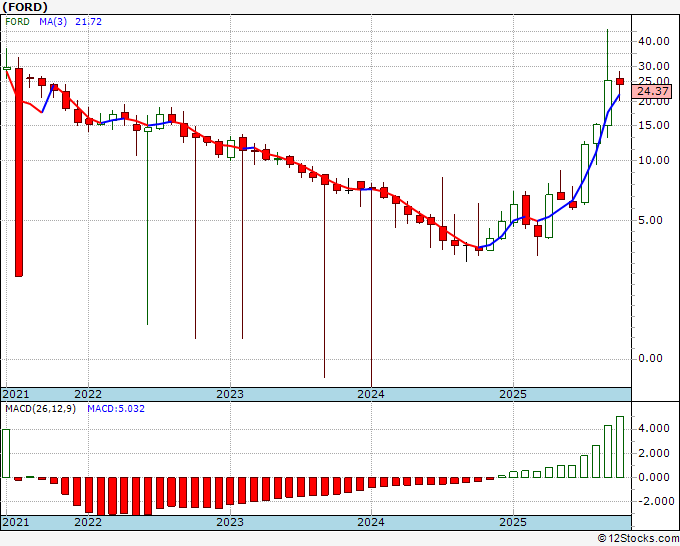Click the 2021 marker on MACD timeline
This screenshot has width=680, height=546.
click(16, 522)
